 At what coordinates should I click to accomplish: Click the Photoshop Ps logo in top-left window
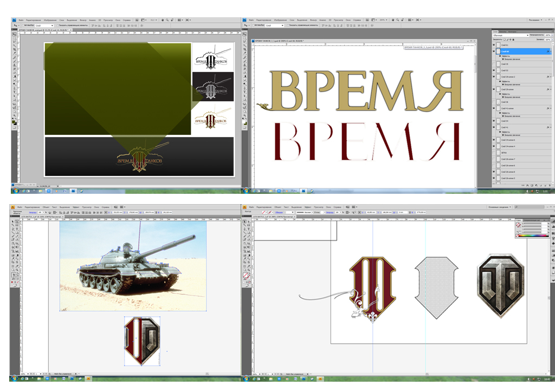tap(14, 20)
